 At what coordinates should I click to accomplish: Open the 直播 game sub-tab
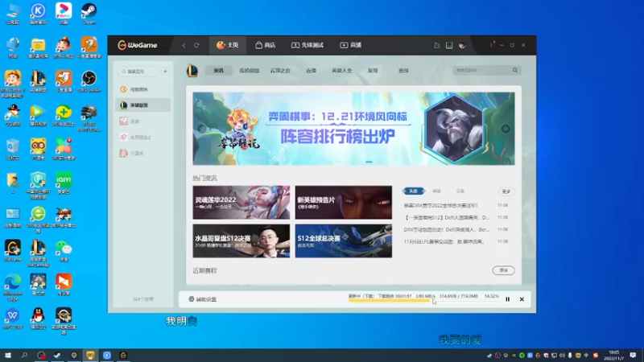tap(311, 71)
